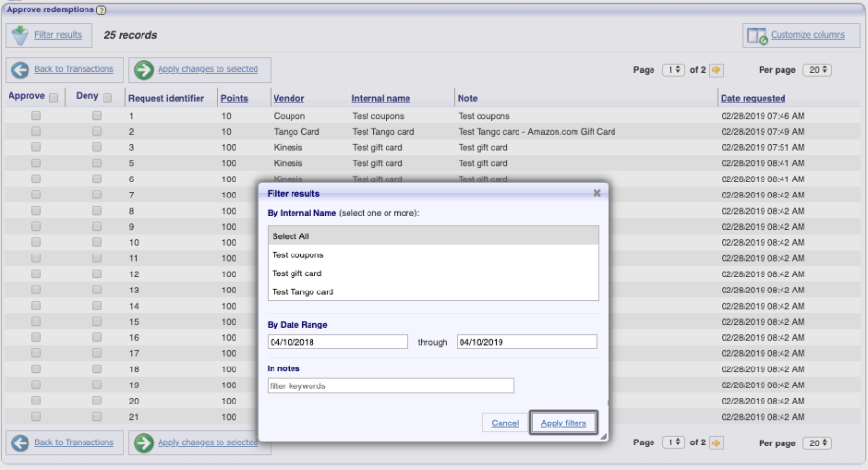Screen dimensions: 868x470
Task: Go to next page with bottom orange arrow
Action: tap(716, 442)
